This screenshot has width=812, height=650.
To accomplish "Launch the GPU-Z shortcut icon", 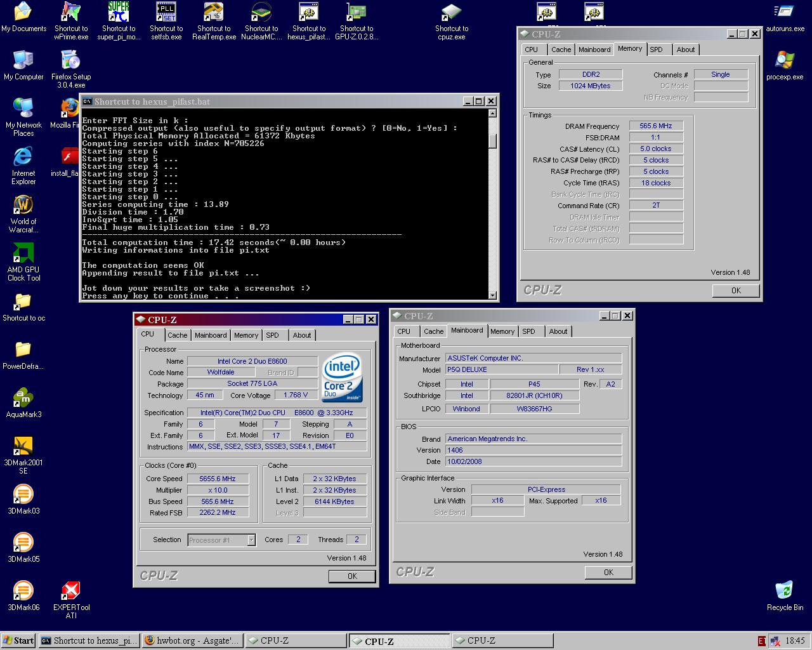I will [357, 21].
